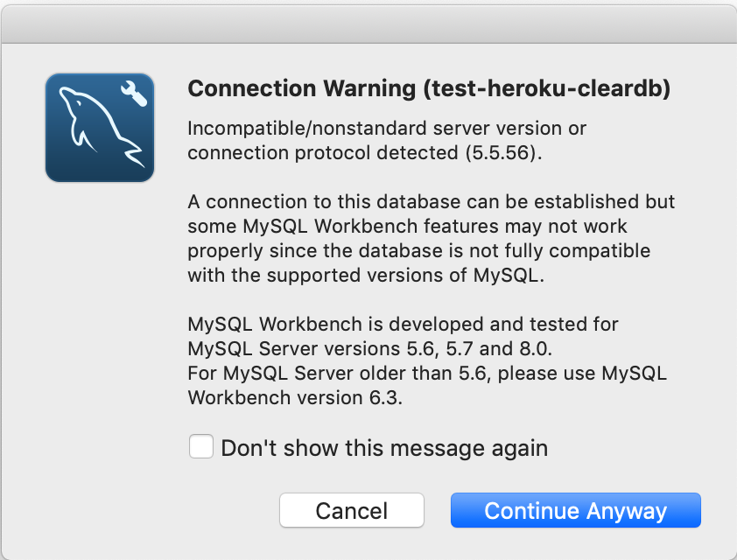Click the line some MySQL Workbench features may not work
Screen dimensions: 737x560
407,227
